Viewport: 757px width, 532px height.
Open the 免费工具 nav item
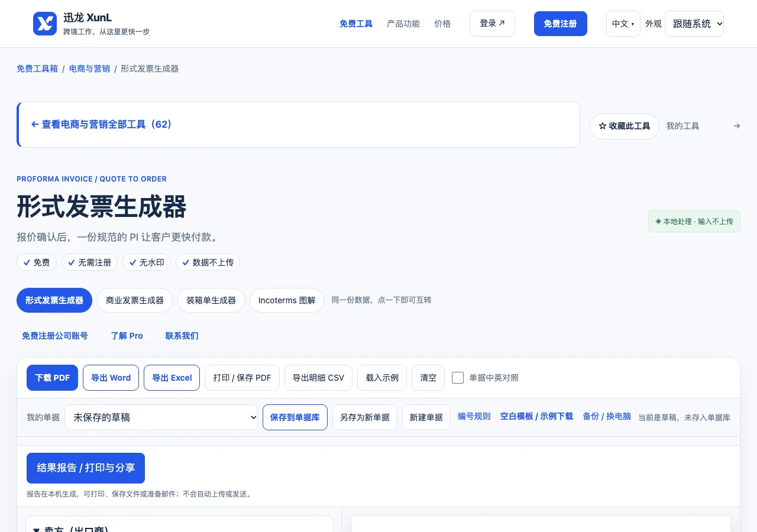(356, 24)
